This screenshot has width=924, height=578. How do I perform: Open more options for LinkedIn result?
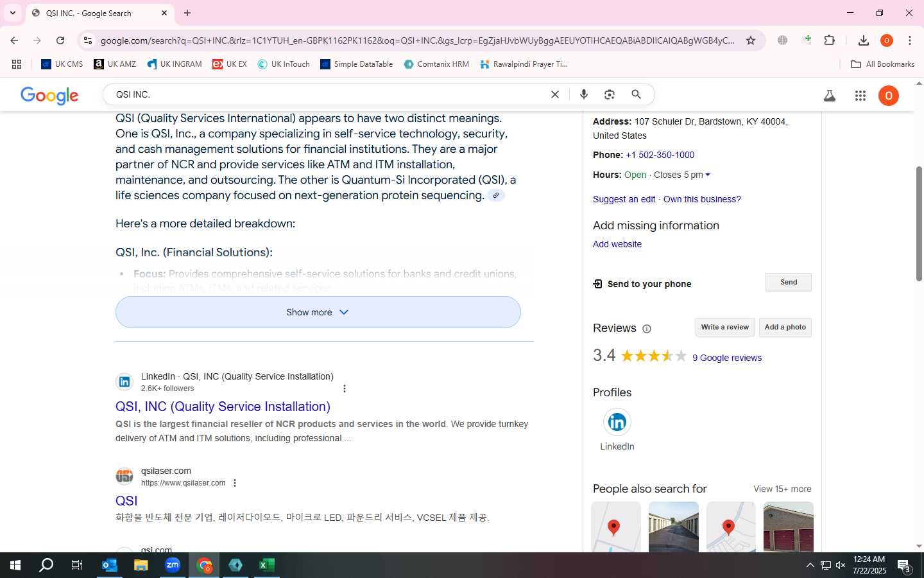click(x=345, y=389)
